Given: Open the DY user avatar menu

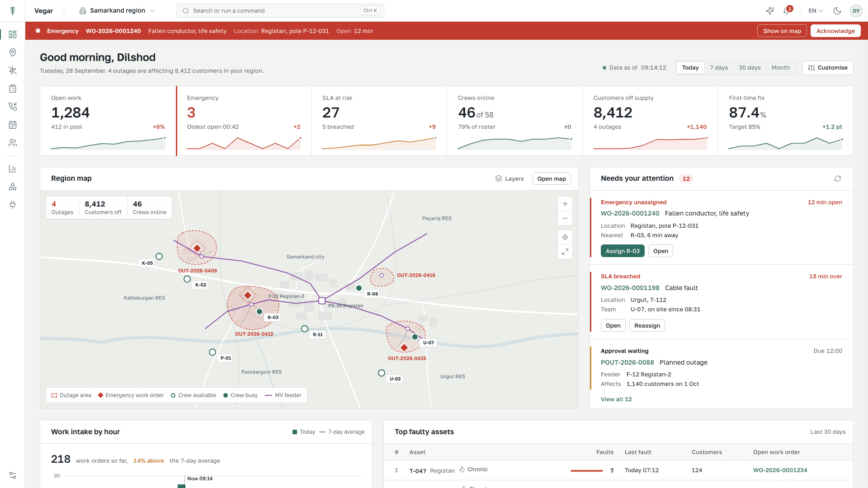Looking at the screenshot, I should pos(856,11).
